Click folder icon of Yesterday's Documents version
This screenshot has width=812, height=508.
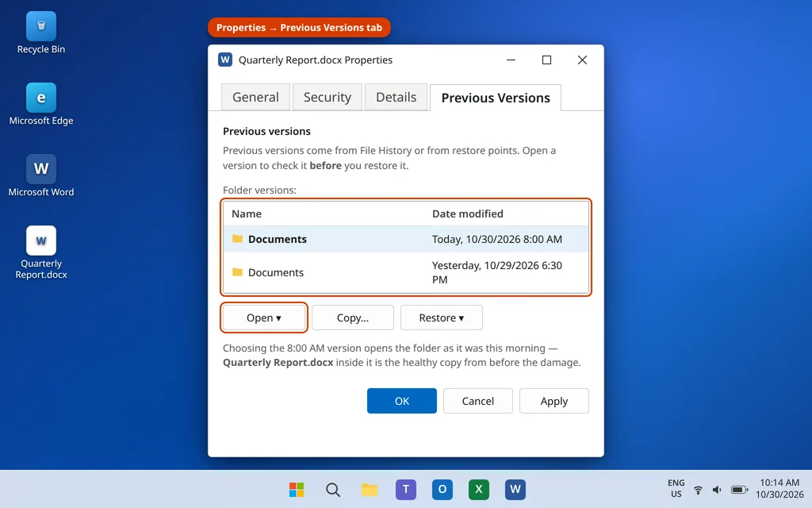coord(237,272)
